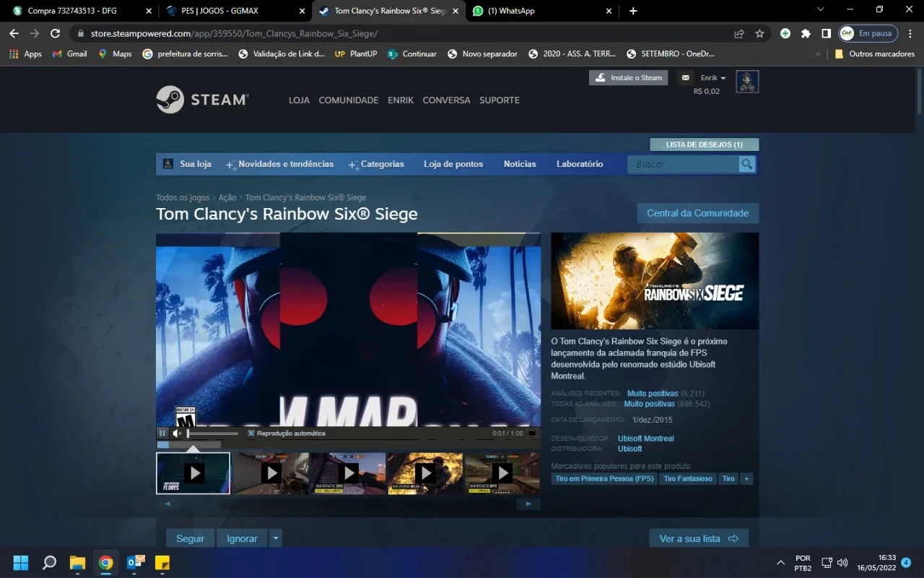The height and width of the screenshot is (578, 924).
Task: Click the Rainbow Six Siege header image
Action: coord(655,281)
